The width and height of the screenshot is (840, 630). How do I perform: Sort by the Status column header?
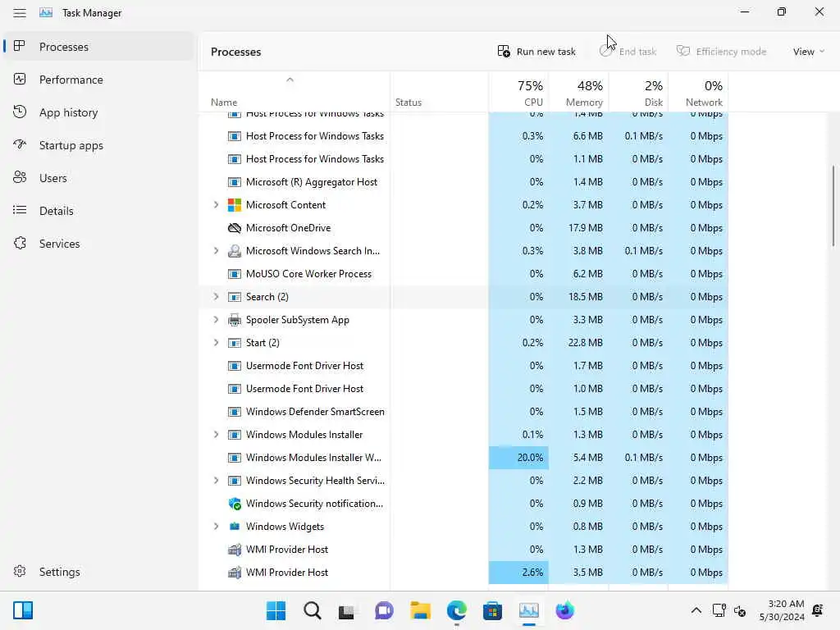(440, 92)
